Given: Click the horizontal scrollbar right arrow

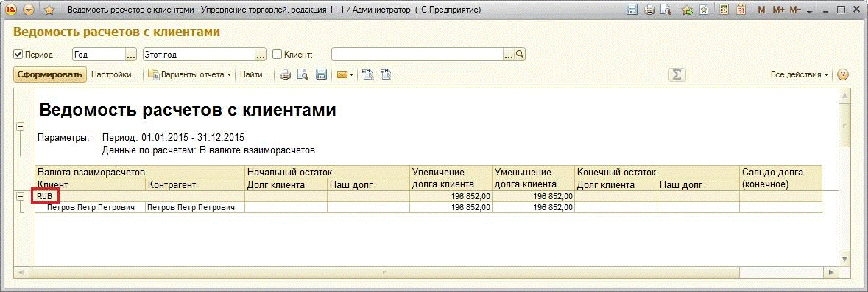Looking at the screenshot, I should click(x=831, y=272).
